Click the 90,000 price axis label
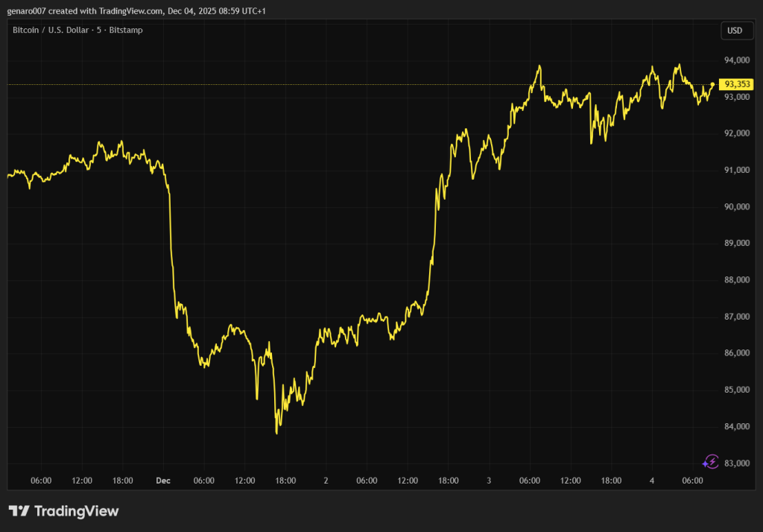 click(736, 207)
